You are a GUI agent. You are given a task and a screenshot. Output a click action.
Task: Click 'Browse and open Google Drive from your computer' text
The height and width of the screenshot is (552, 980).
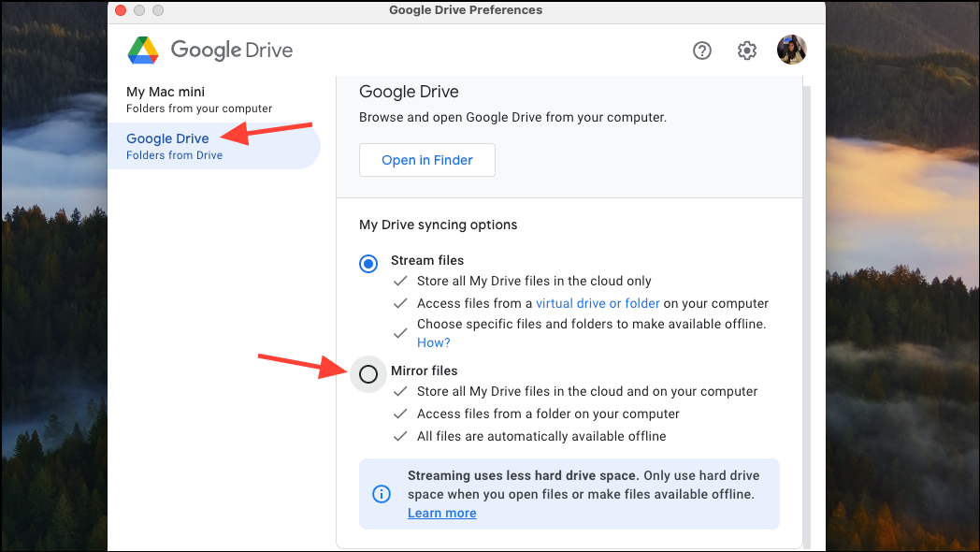point(512,118)
